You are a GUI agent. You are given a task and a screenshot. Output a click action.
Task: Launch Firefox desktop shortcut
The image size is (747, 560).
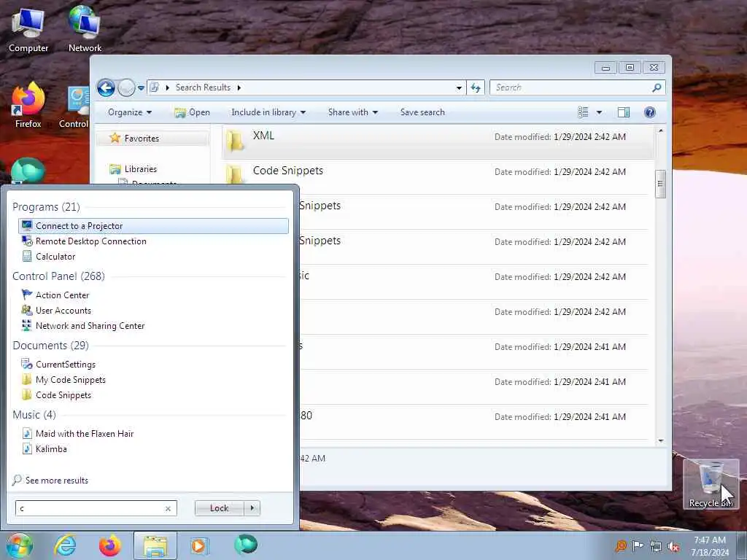[28, 106]
